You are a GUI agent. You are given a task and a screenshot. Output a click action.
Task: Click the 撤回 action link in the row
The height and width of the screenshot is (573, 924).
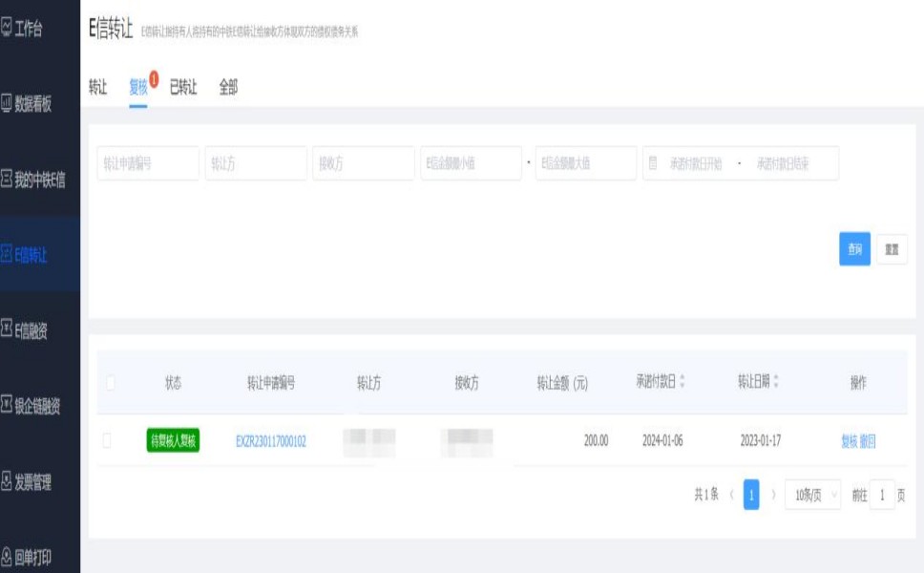868,441
